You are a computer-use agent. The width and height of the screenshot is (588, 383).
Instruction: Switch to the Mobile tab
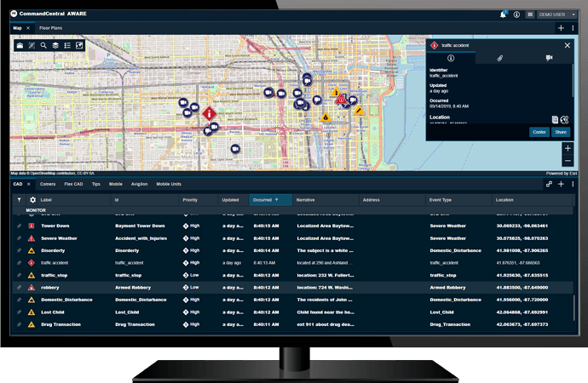116,184
